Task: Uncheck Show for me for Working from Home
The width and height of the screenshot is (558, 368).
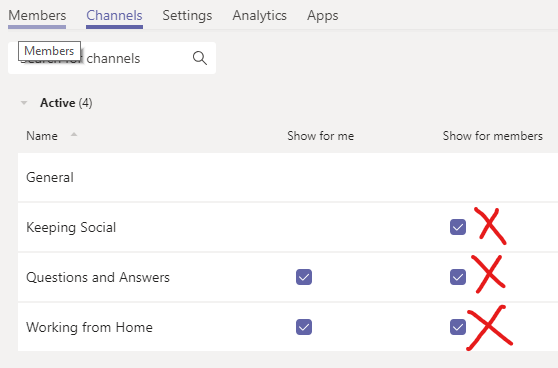Action: (x=304, y=327)
